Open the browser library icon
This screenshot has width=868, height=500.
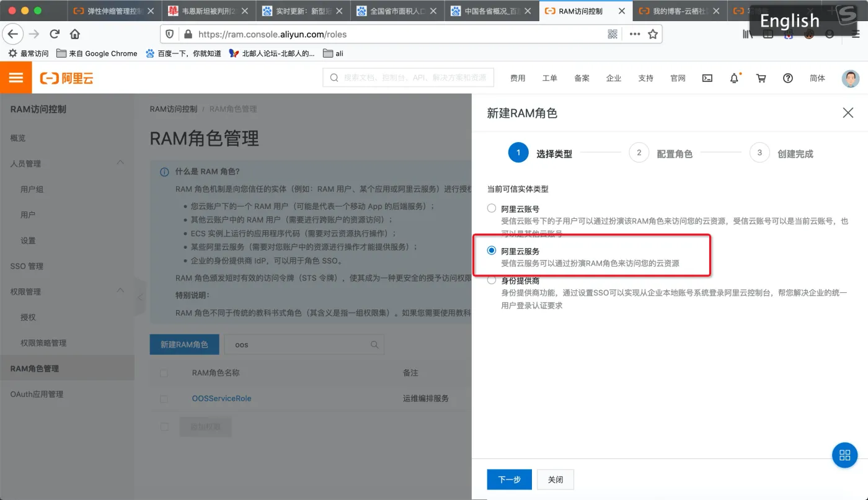click(748, 34)
